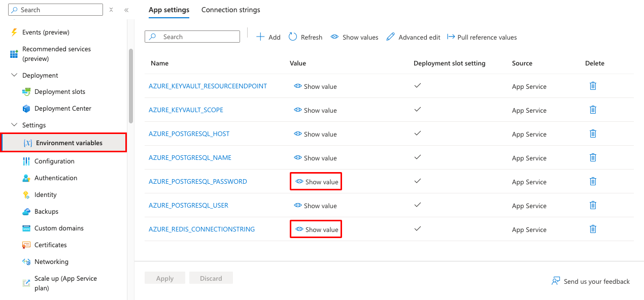Collapse the Settings section
This screenshot has width=644, height=300.
click(x=14, y=125)
